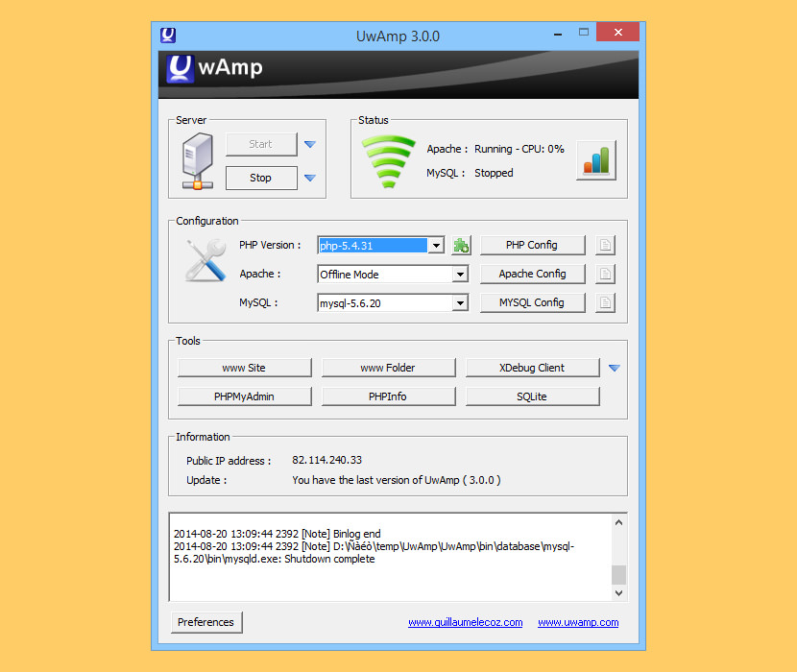Maximize the UwAmp window
This screenshot has width=797, height=672.
[x=584, y=33]
